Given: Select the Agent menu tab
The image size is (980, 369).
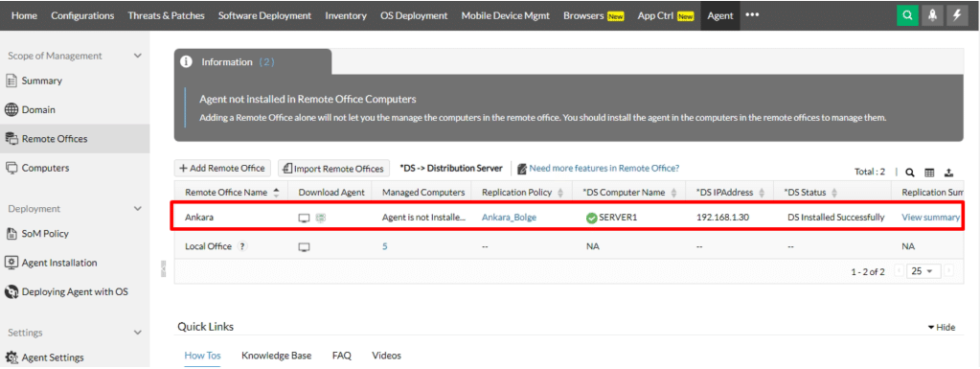Looking at the screenshot, I should tap(720, 15).
